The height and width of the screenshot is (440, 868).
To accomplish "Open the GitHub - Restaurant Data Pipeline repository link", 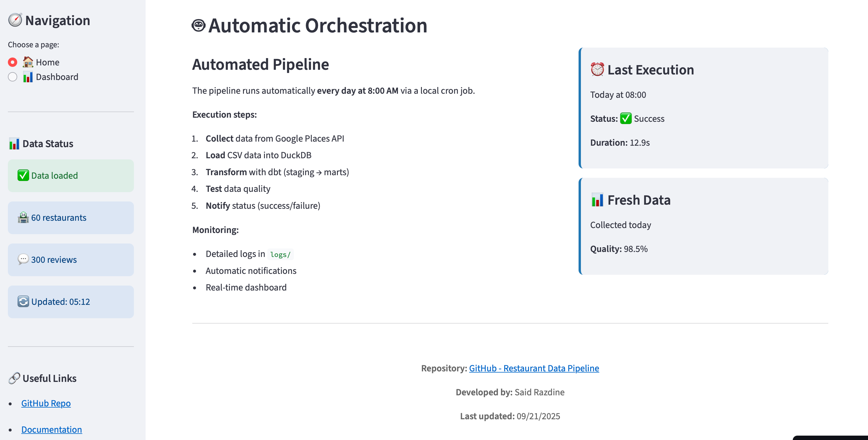I will click(534, 368).
